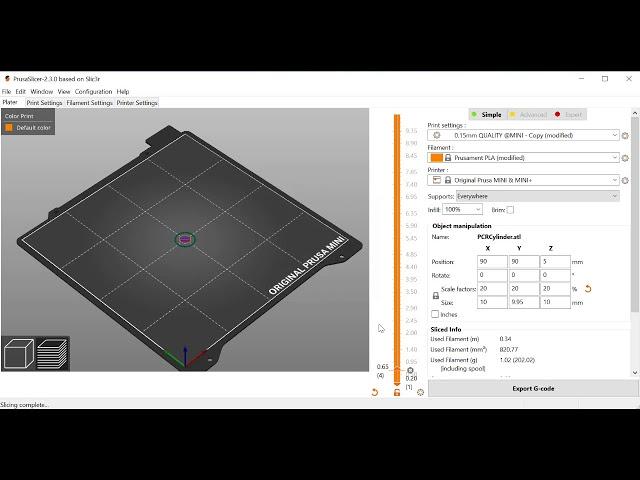This screenshot has height=480, width=640.
Task: Select Expert mode
Action: 569,115
